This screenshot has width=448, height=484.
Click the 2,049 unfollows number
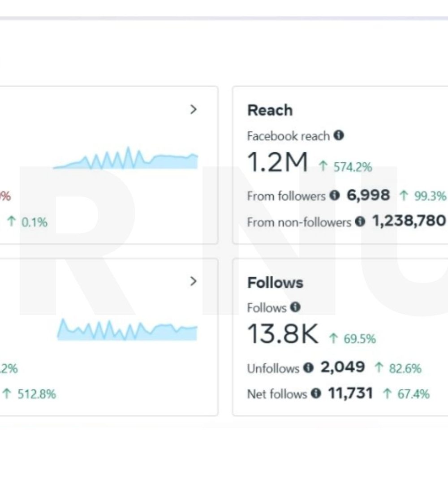pos(343,367)
